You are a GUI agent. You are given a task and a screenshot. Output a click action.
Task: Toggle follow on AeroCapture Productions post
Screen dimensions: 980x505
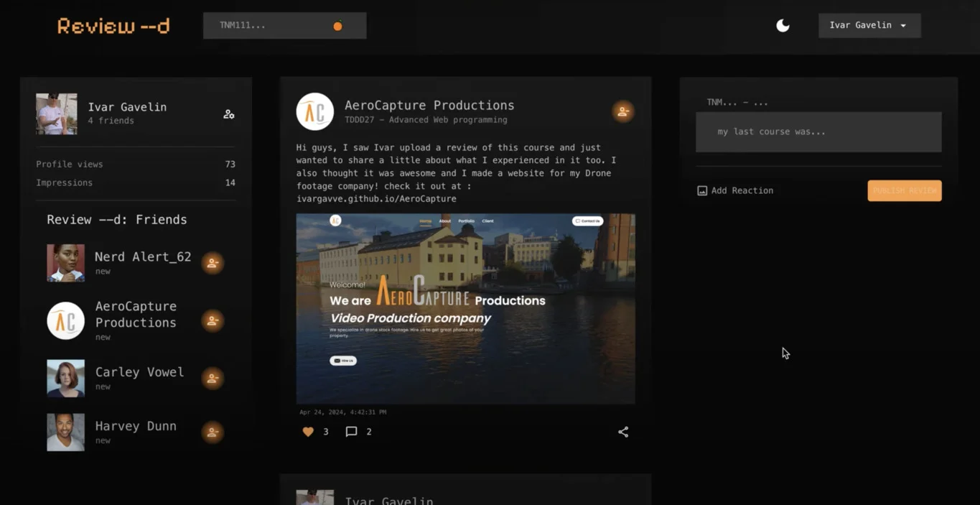622,111
